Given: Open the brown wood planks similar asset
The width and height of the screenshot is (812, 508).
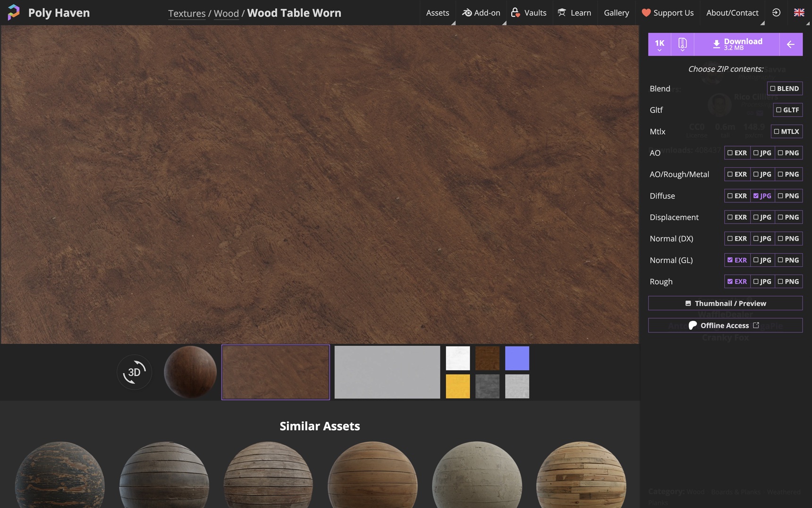Looking at the screenshot, I should tap(372, 475).
